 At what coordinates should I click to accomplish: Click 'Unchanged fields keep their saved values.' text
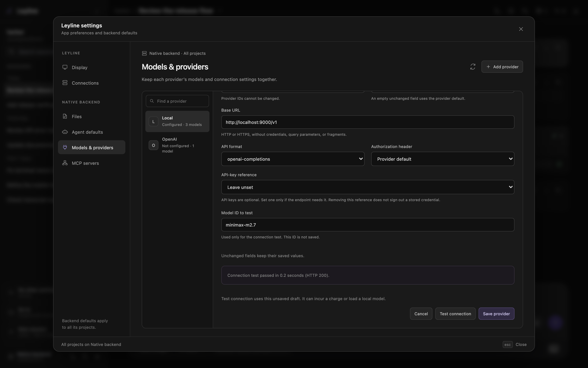click(263, 256)
